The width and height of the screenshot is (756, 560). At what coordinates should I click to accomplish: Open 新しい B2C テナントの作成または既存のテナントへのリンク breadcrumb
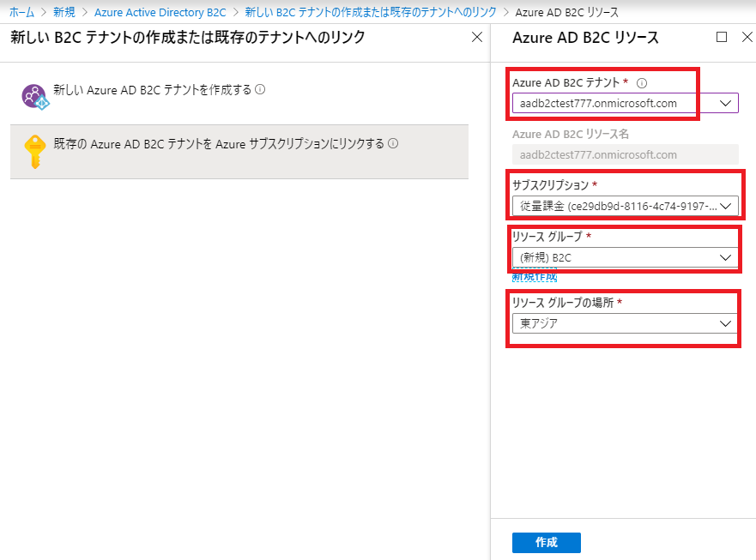pyautogui.click(x=371, y=12)
